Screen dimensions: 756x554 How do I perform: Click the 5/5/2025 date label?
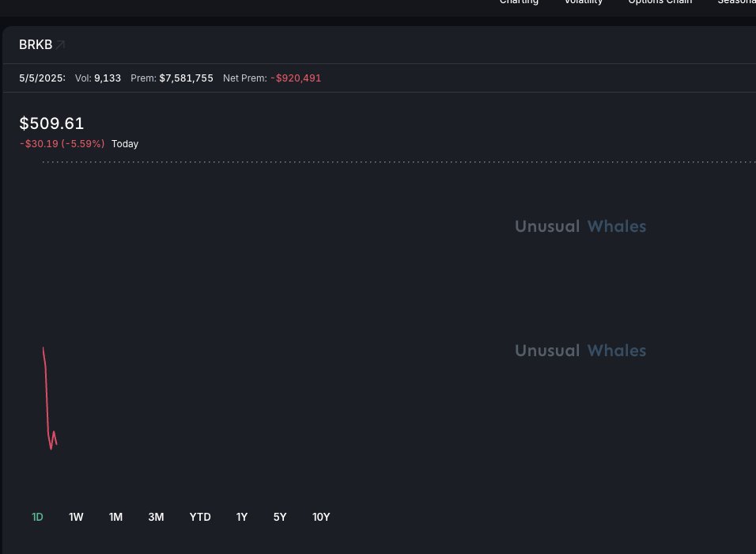coord(42,78)
